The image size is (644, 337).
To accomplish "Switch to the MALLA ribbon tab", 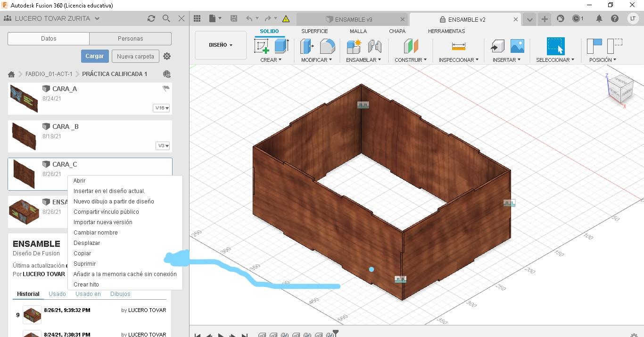I will pyautogui.click(x=358, y=31).
